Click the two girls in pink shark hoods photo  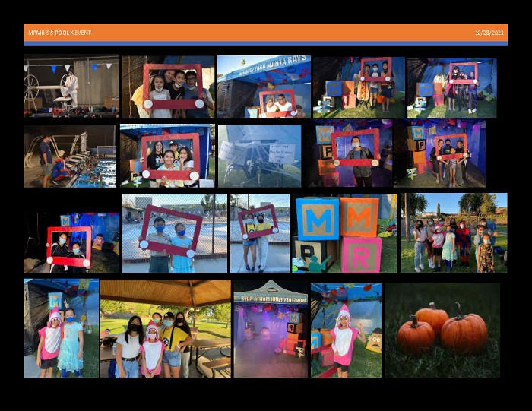coord(61,329)
